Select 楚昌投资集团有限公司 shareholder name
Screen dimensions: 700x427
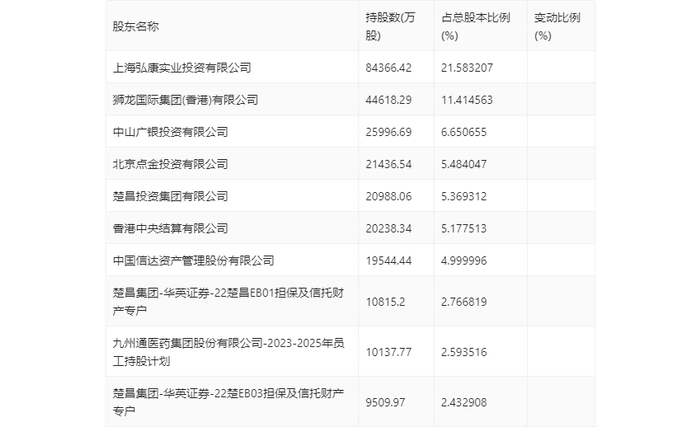tap(170, 196)
